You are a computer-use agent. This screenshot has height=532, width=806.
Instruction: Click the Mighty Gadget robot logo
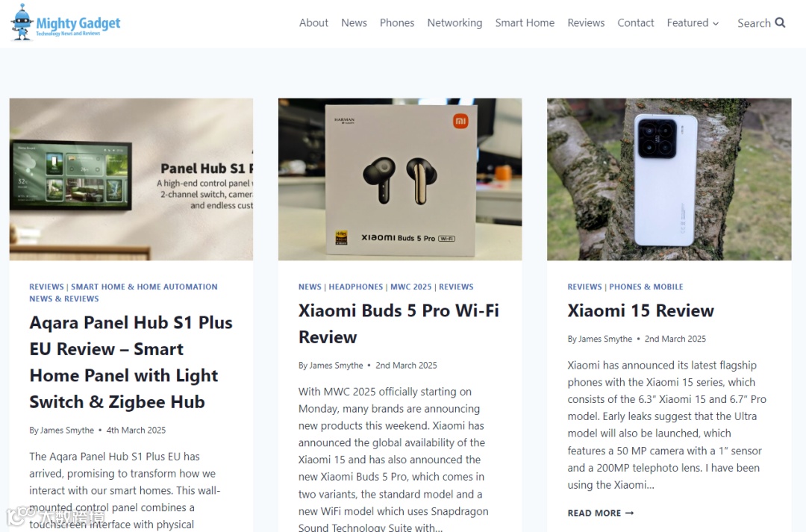click(22, 22)
